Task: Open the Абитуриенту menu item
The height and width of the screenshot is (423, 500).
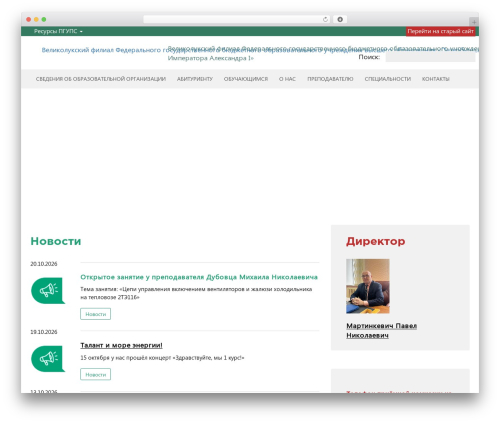Action: click(x=195, y=79)
